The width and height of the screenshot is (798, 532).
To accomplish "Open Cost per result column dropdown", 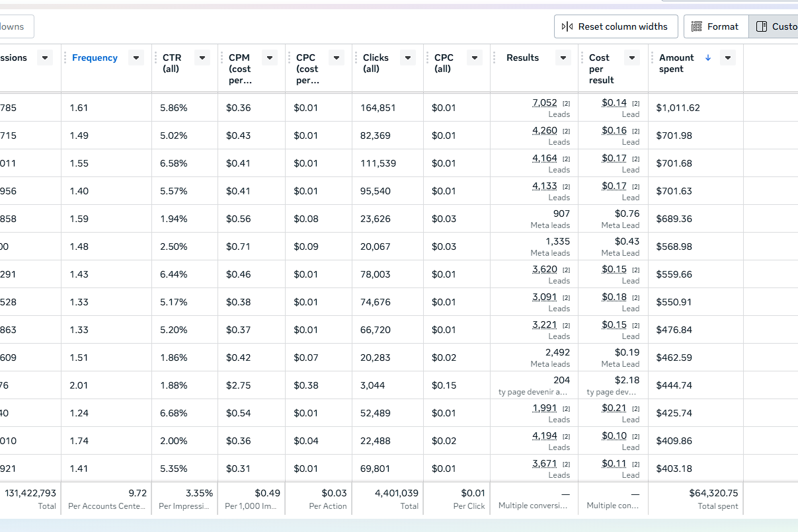I will click(632, 58).
